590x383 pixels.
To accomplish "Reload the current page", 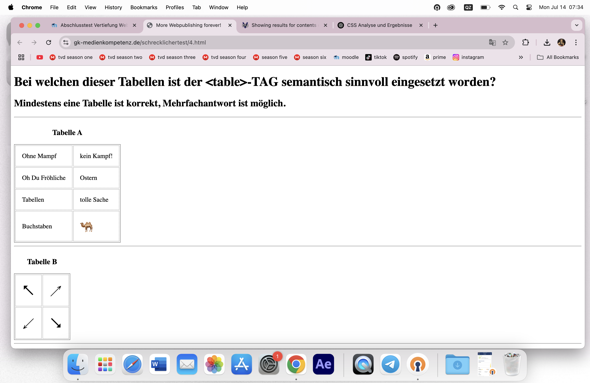I will pos(48,43).
